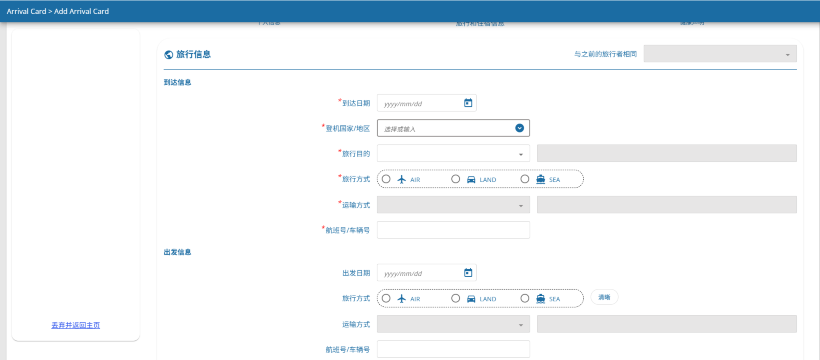The width and height of the screenshot is (820, 360).
Task: Click the 出发信息 section heading
Action: point(177,252)
